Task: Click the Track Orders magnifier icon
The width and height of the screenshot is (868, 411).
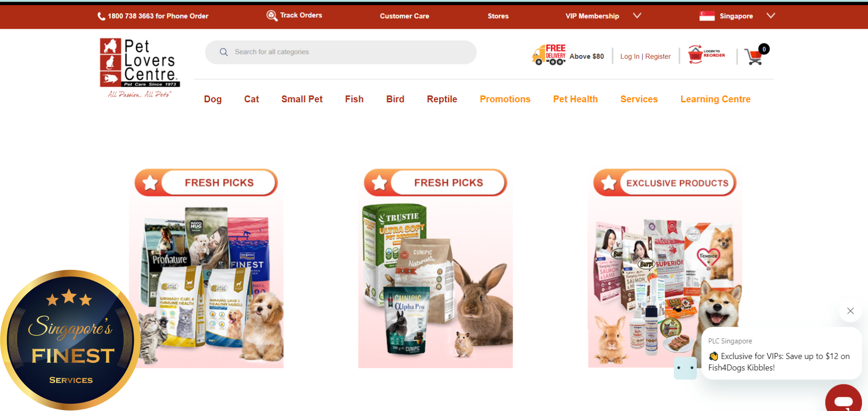Action: [272, 16]
